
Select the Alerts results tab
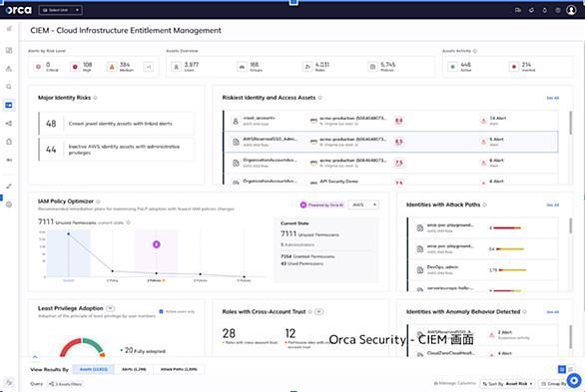pyautogui.click(x=134, y=369)
